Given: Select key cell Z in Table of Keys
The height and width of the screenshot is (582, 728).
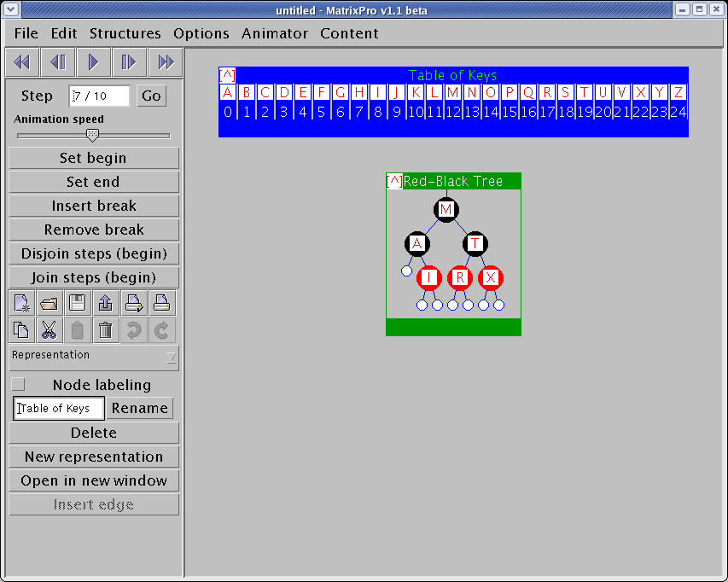Looking at the screenshot, I should (x=678, y=92).
